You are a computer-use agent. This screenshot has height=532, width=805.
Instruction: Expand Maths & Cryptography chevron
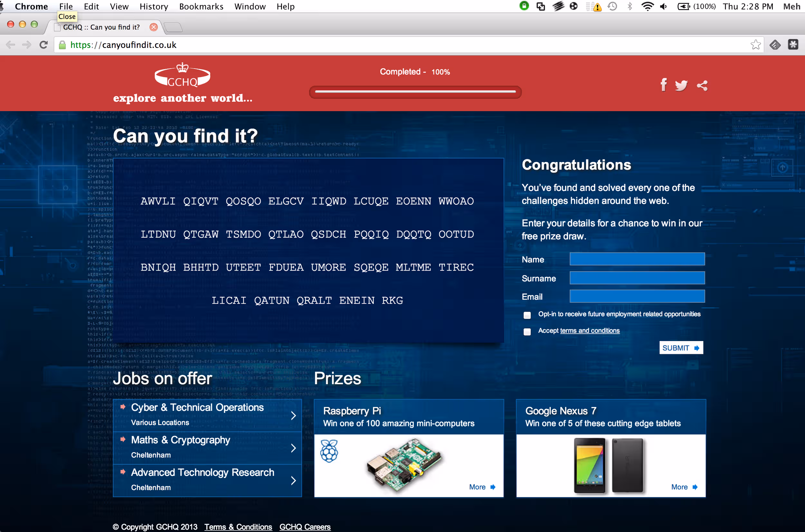pos(293,448)
